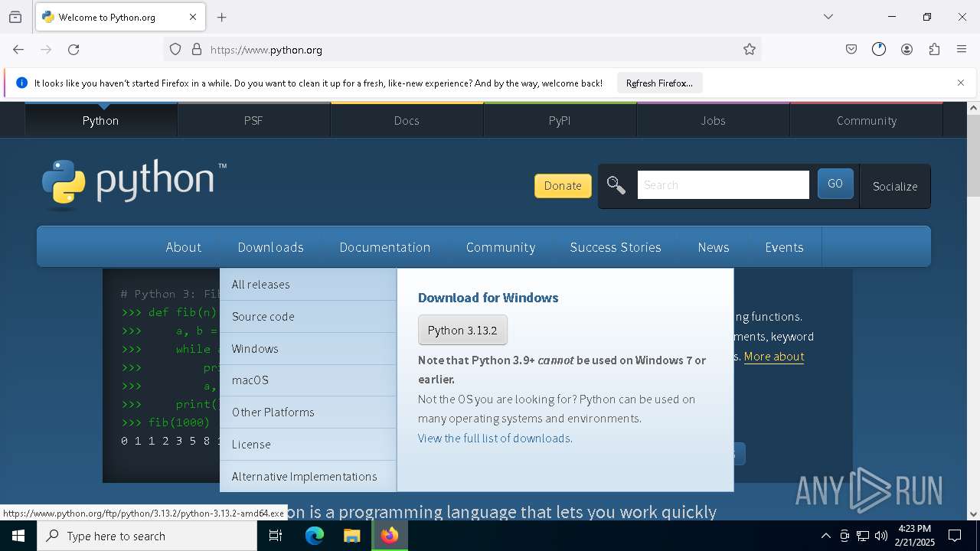
Task: Open the extensions puzzle icon
Action: [x=934, y=50]
